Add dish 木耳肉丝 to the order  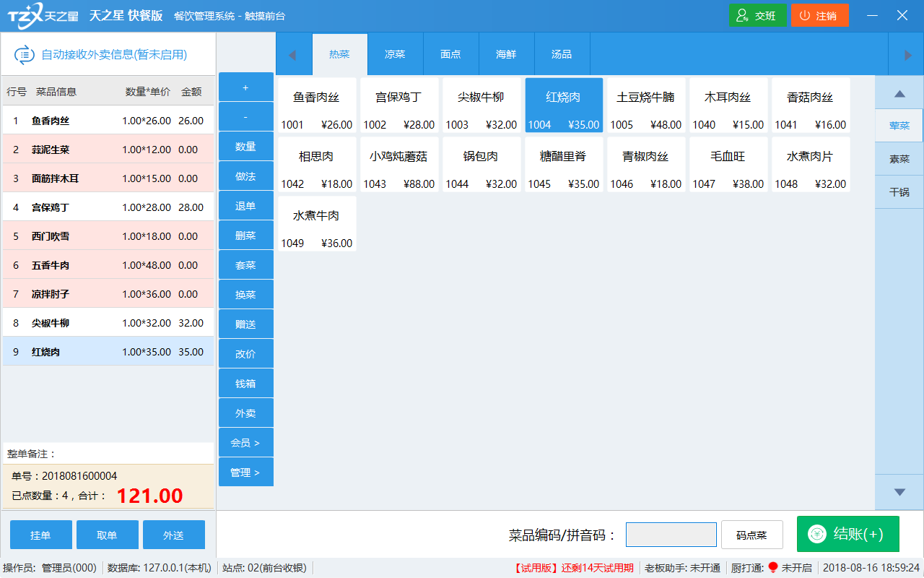tap(728, 105)
